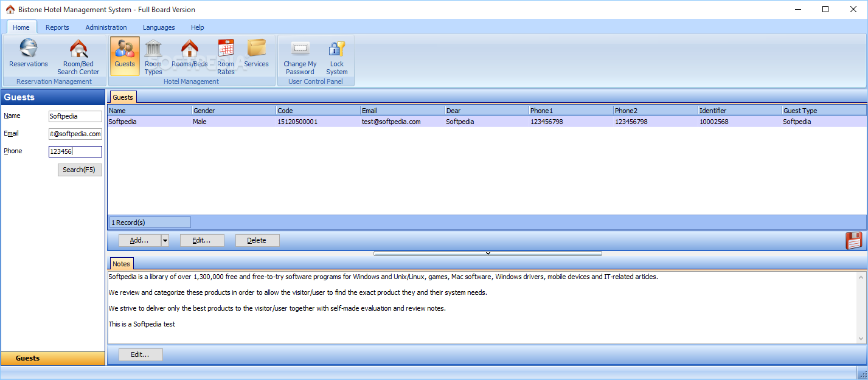Click the Lock System icon

[x=337, y=57]
